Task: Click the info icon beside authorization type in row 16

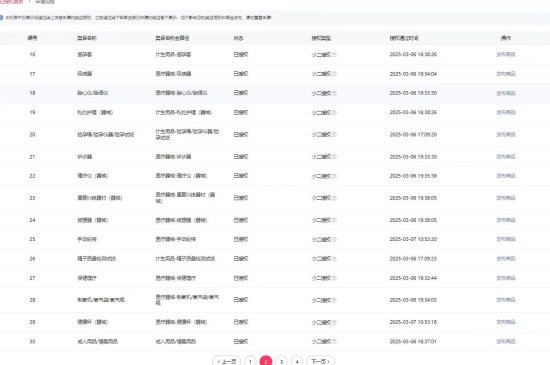Action: pyautogui.click(x=334, y=55)
